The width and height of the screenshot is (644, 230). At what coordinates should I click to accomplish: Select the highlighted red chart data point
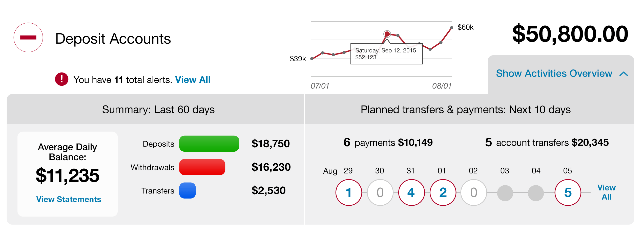[x=387, y=34]
